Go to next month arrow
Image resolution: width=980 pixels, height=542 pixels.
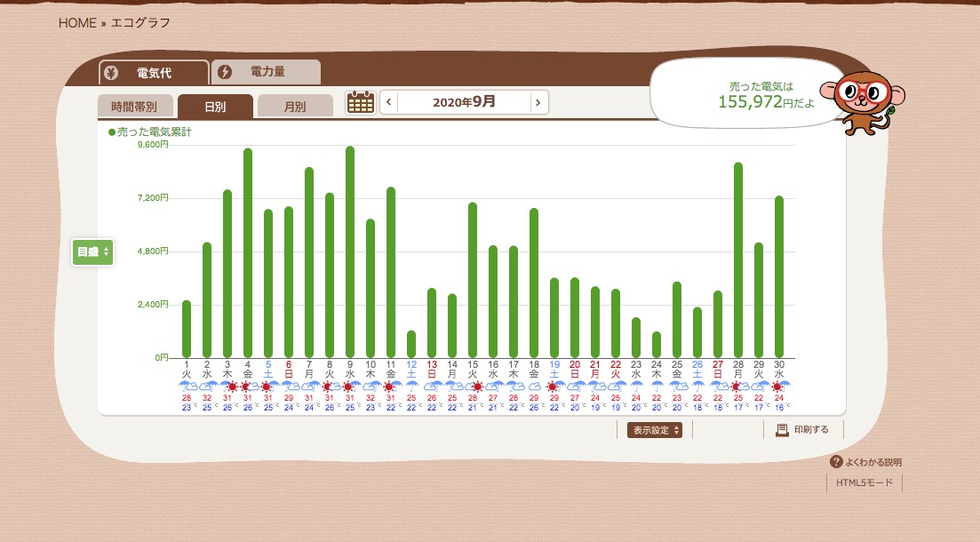click(538, 102)
